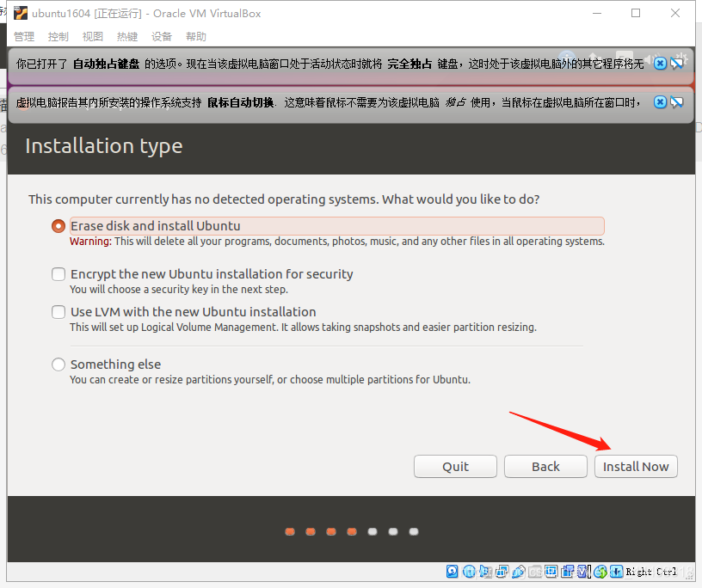
Task: Click the 'Installation type' heading
Action: tap(104, 146)
